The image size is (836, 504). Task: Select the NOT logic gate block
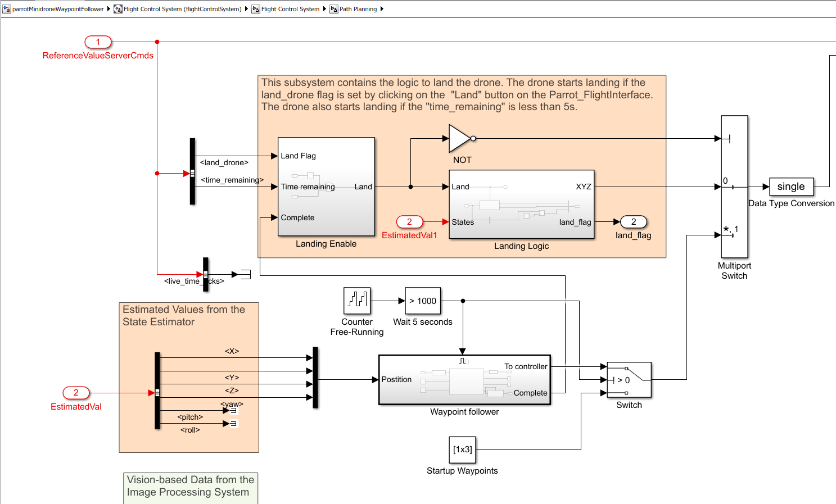(459, 138)
